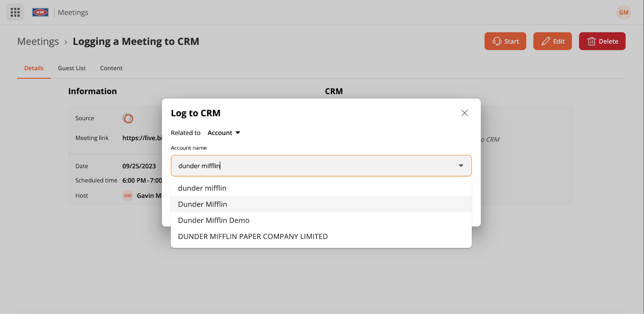644x314 pixels.
Task: Choose 'Dunder Mifflin Demo' option
Action: (x=321, y=220)
